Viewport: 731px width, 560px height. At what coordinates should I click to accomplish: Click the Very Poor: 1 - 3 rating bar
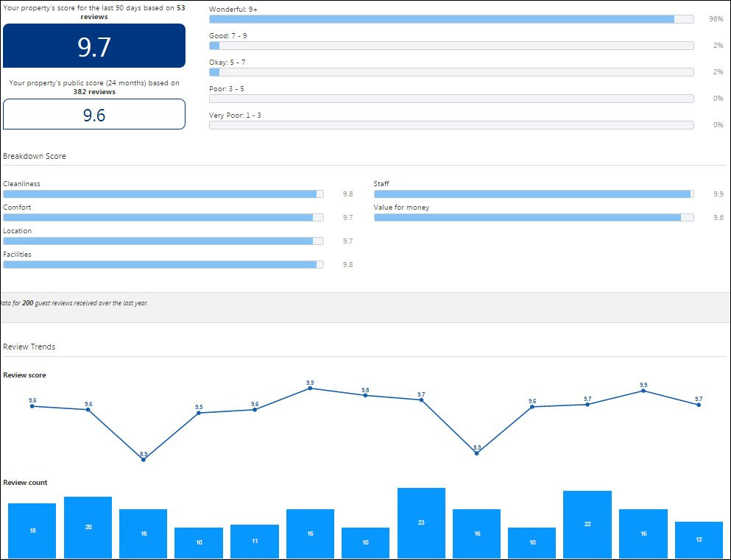click(451, 125)
